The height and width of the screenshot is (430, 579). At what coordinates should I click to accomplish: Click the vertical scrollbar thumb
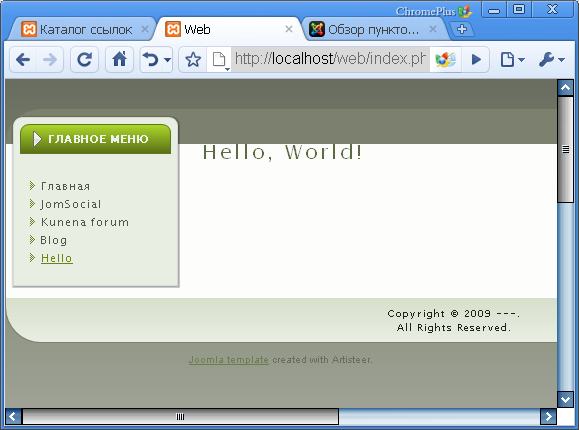[x=565, y=149]
